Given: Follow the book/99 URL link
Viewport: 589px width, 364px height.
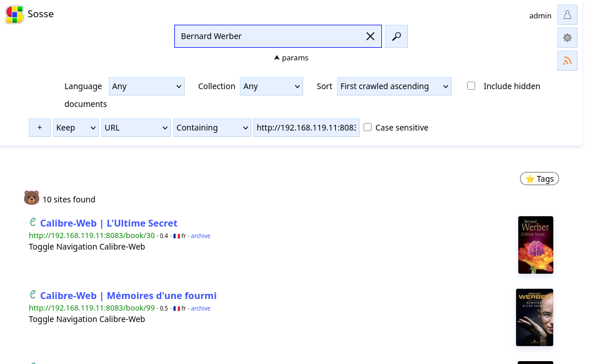Looking at the screenshot, I should click(x=91, y=308).
